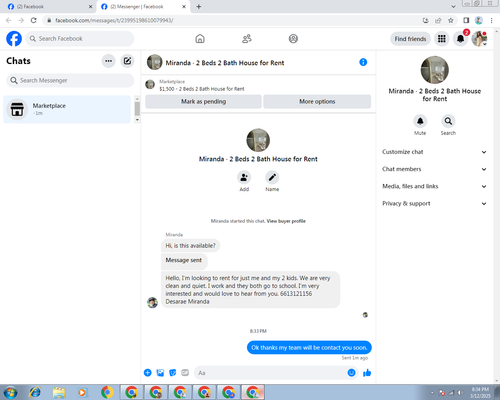Switch to the first Facebook browser tab
Screen dimensions: 500x400
click(49, 7)
